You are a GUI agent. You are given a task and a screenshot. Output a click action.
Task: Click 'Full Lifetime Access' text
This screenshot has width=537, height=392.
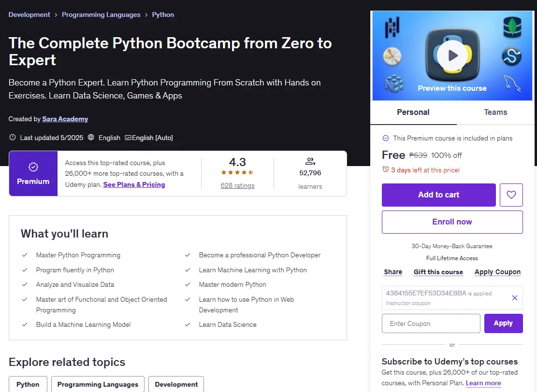click(452, 258)
